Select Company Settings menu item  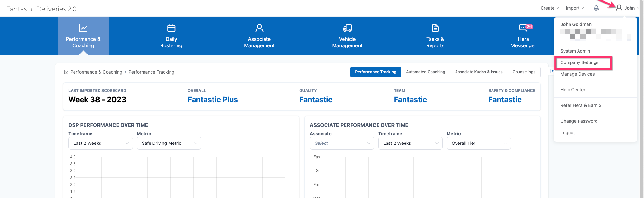pos(579,62)
